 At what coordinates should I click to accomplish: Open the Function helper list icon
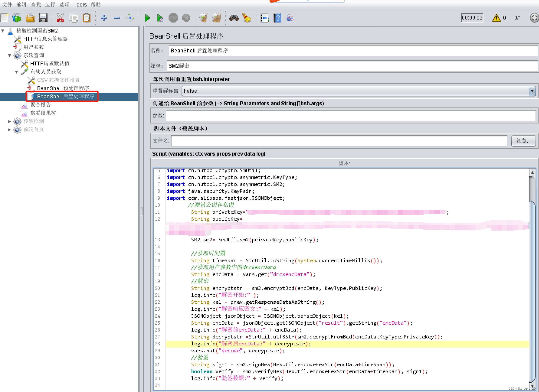tap(264, 18)
